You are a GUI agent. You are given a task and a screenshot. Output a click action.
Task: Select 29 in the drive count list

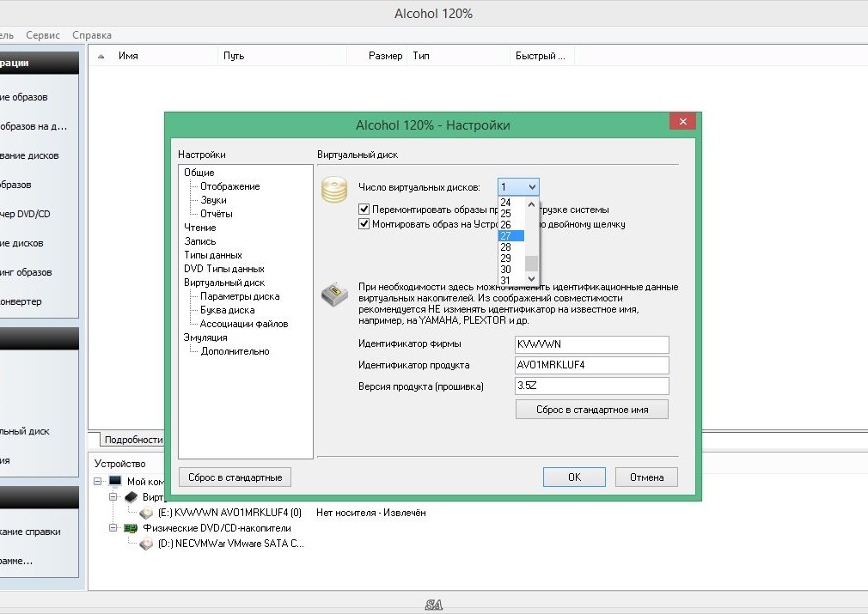(511, 258)
